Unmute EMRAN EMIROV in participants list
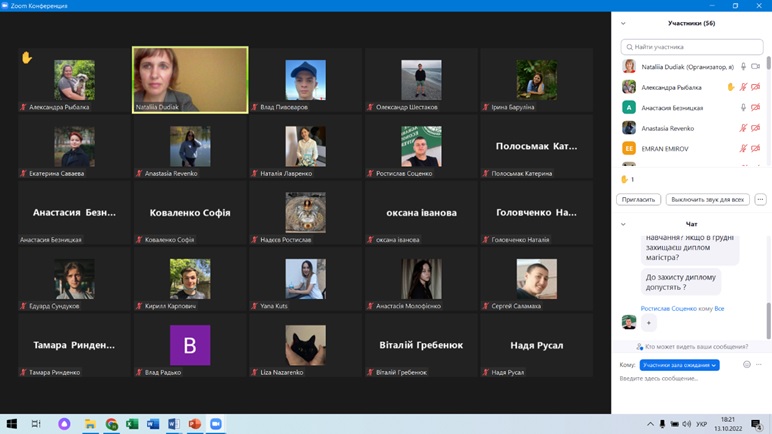The height and width of the screenshot is (434, 772). click(743, 148)
